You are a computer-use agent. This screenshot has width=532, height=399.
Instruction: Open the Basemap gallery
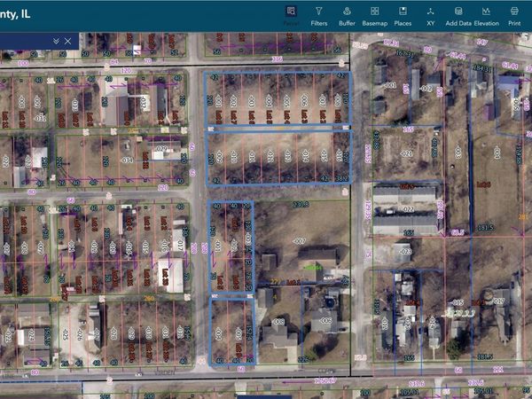[374, 16]
